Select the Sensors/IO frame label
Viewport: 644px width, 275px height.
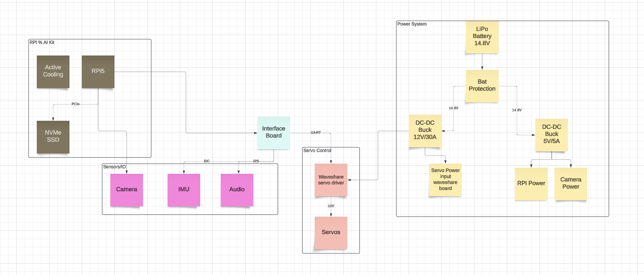pyautogui.click(x=114, y=167)
